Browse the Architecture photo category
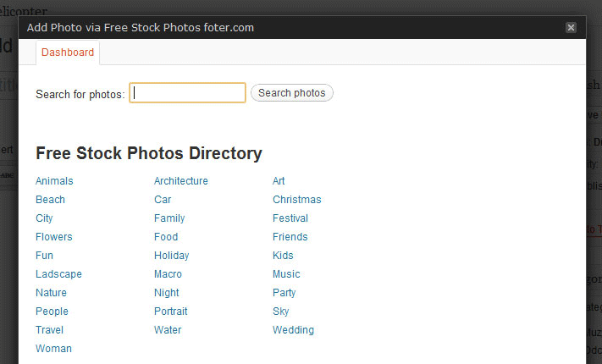 tap(180, 181)
